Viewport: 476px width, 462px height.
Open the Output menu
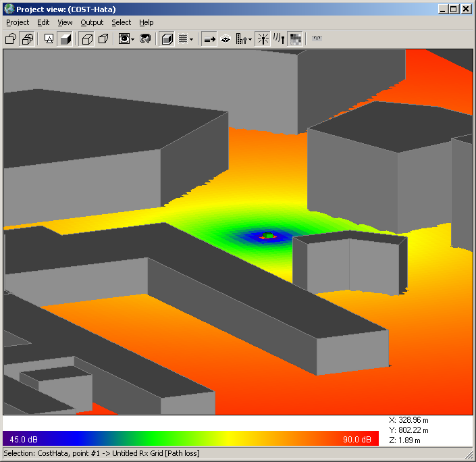(92, 22)
